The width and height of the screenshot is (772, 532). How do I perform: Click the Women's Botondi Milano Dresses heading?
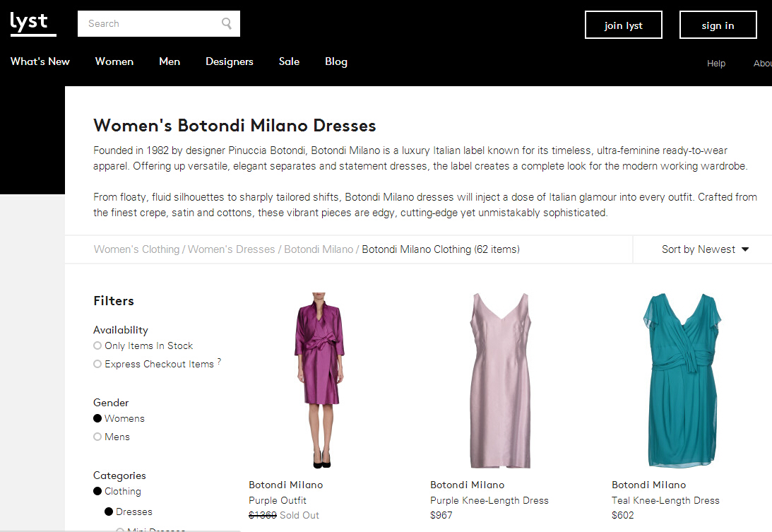point(235,126)
